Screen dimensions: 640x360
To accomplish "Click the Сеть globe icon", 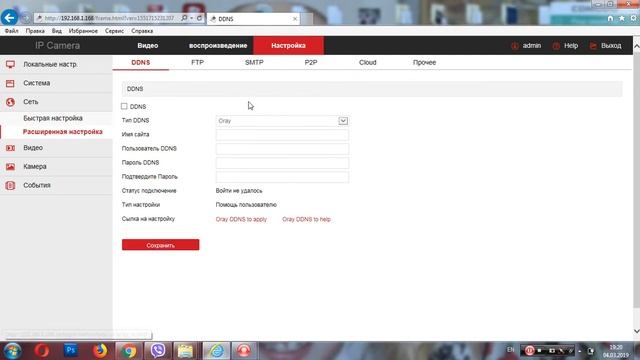I will [10, 102].
